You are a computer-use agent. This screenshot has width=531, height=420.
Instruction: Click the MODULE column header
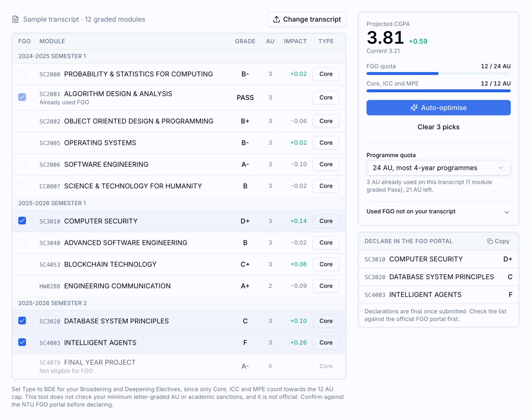click(52, 41)
